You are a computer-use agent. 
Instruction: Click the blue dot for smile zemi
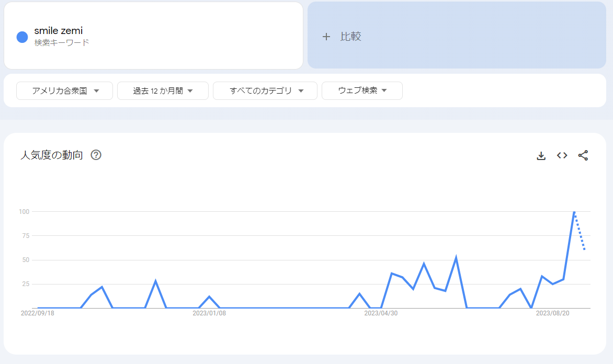click(x=22, y=37)
